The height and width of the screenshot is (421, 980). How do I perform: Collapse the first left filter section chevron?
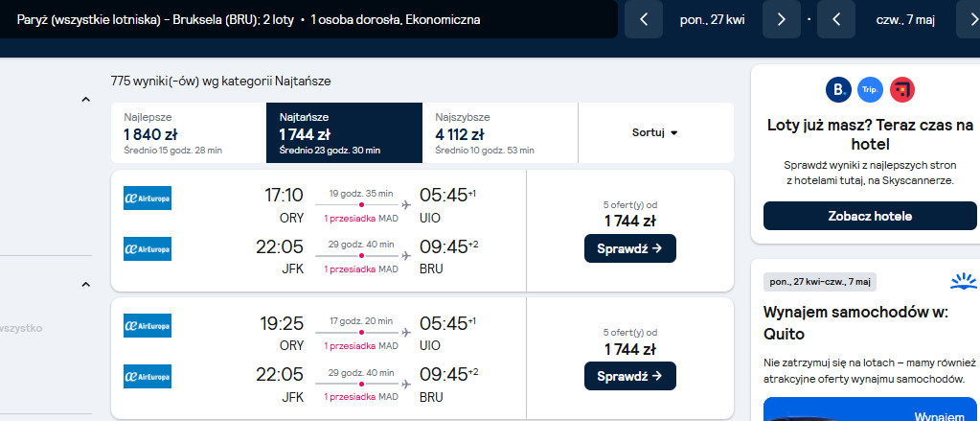(x=86, y=99)
